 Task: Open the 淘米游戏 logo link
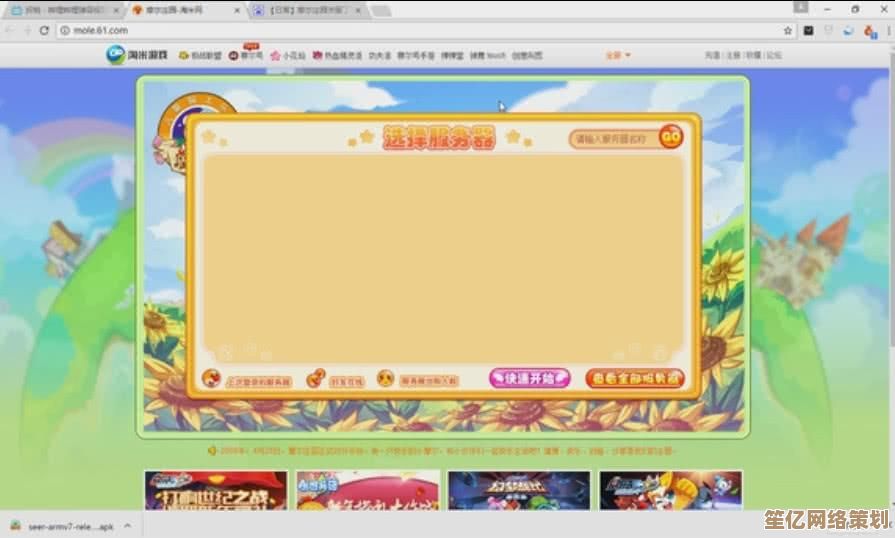[x=137, y=55]
